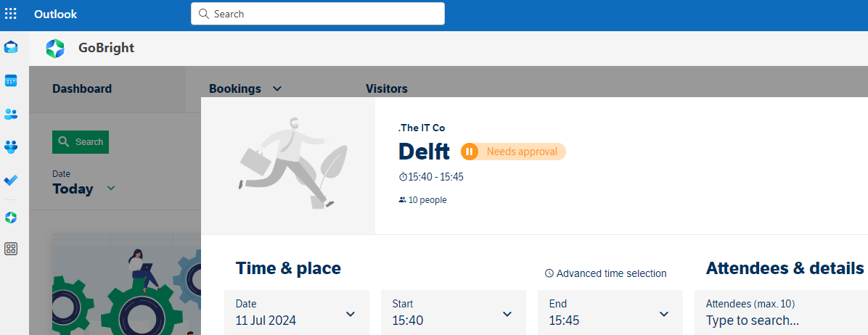Screen dimensions: 868x335
Task: Expand the Today date dropdown
Action: tap(83, 189)
